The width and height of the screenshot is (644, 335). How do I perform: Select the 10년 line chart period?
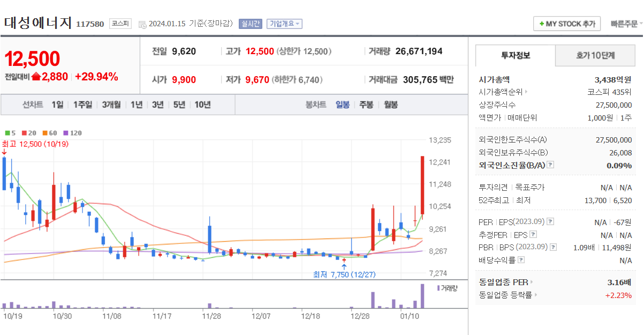(202, 105)
